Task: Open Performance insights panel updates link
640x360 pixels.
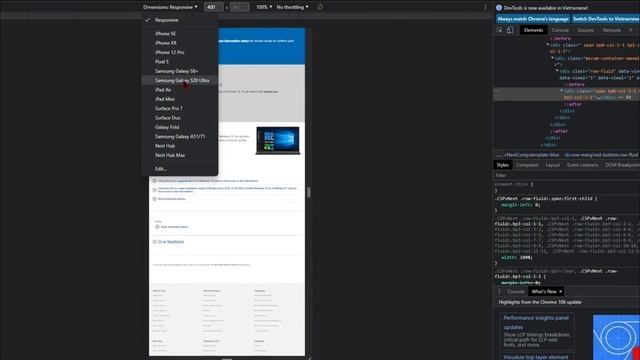Action: [x=536, y=322]
